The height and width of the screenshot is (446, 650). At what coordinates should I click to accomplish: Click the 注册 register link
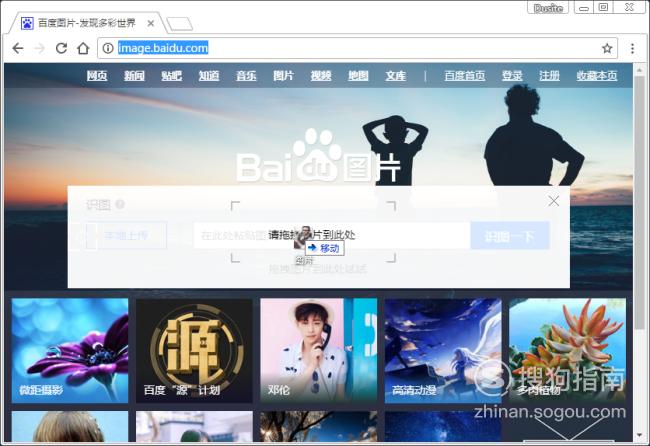(x=550, y=75)
